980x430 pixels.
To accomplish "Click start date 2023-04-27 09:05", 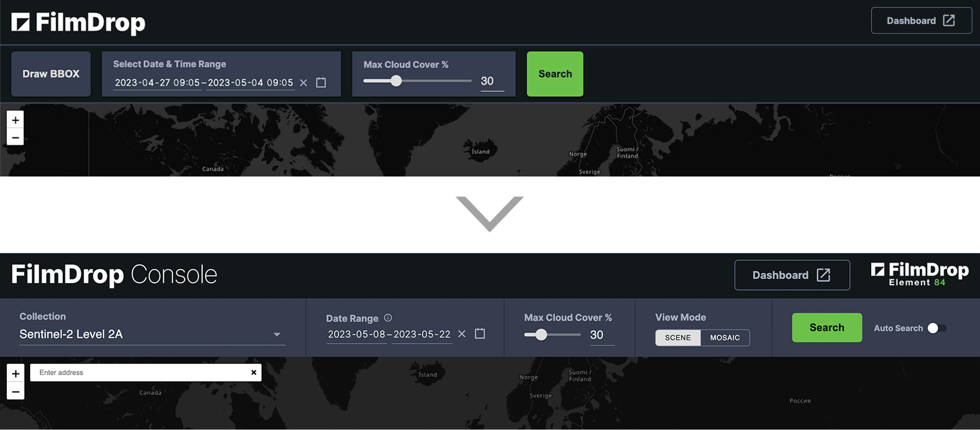I will (157, 83).
